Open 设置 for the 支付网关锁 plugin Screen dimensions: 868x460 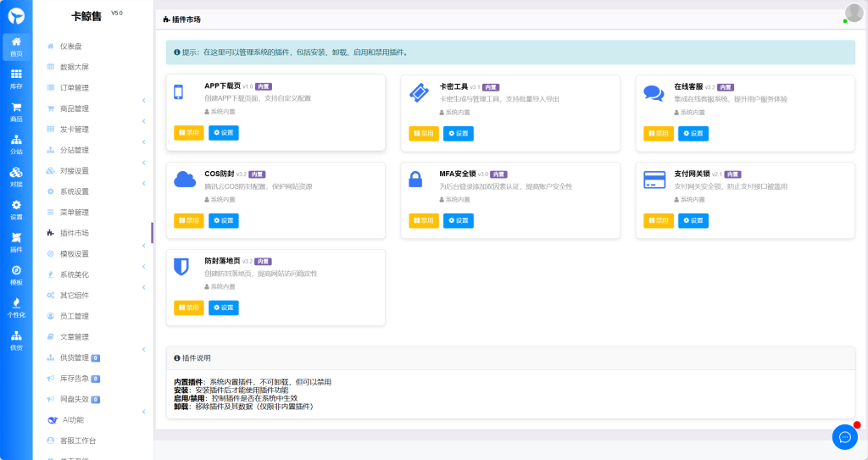(x=693, y=220)
